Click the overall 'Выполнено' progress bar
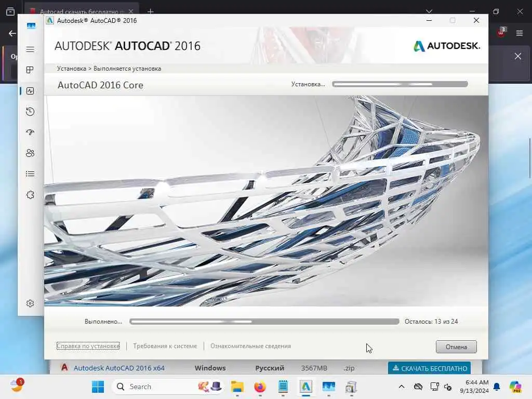Screen dimensions: 532x399 click(264, 322)
